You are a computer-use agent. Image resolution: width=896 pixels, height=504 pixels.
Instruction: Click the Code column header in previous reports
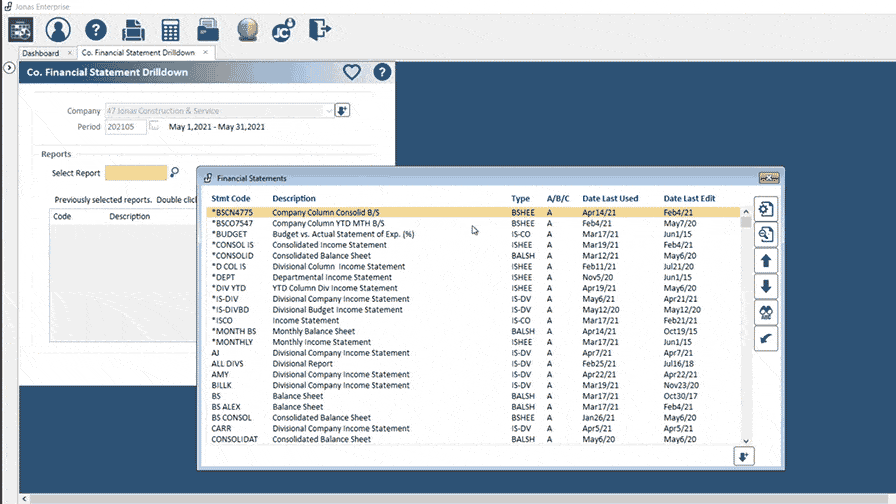tap(62, 217)
